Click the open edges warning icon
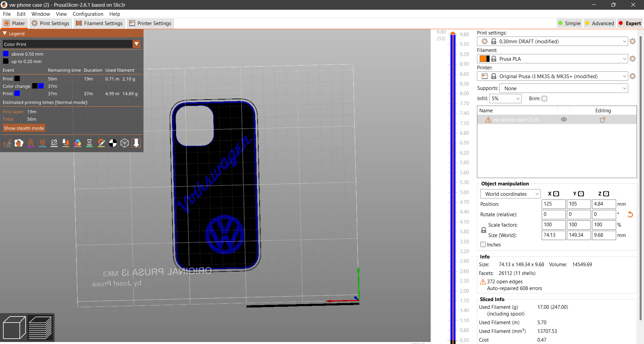Screen dimensions: 644x344 [483, 282]
